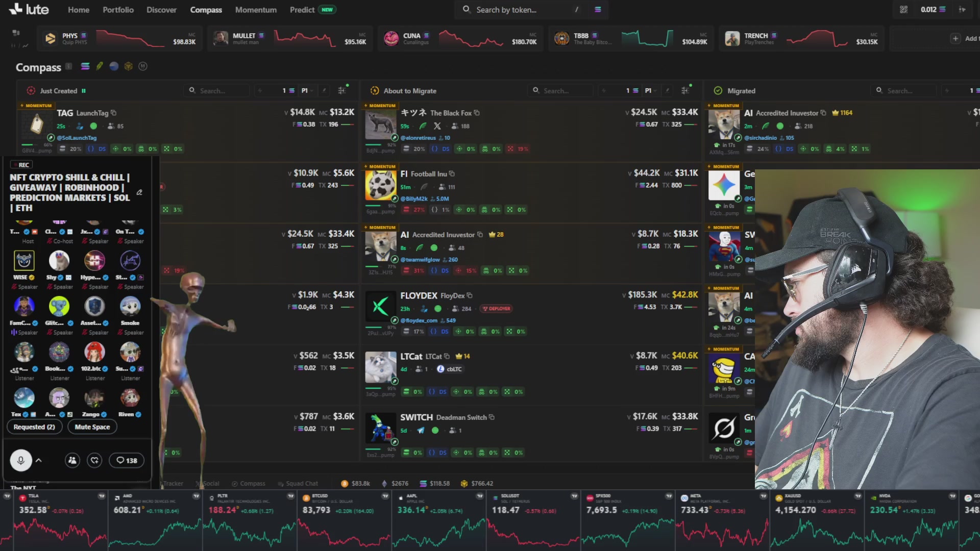The width and height of the screenshot is (980, 551).
Task: Click the FLOYDEX token thumbnail
Action: click(380, 307)
